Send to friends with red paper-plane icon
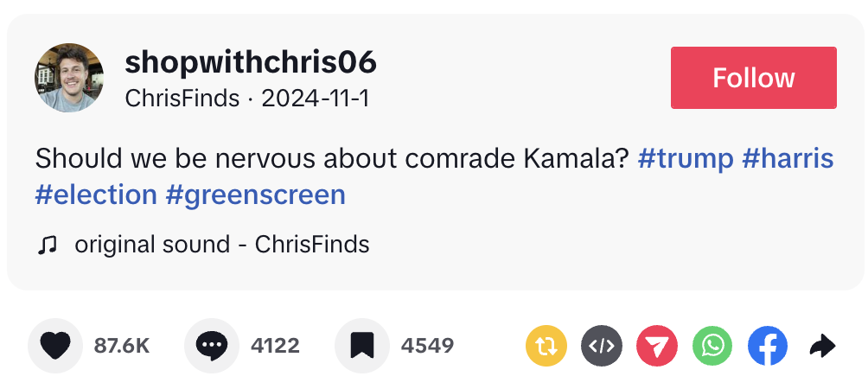Image resolution: width=868 pixels, height=389 pixels. click(657, 347)
